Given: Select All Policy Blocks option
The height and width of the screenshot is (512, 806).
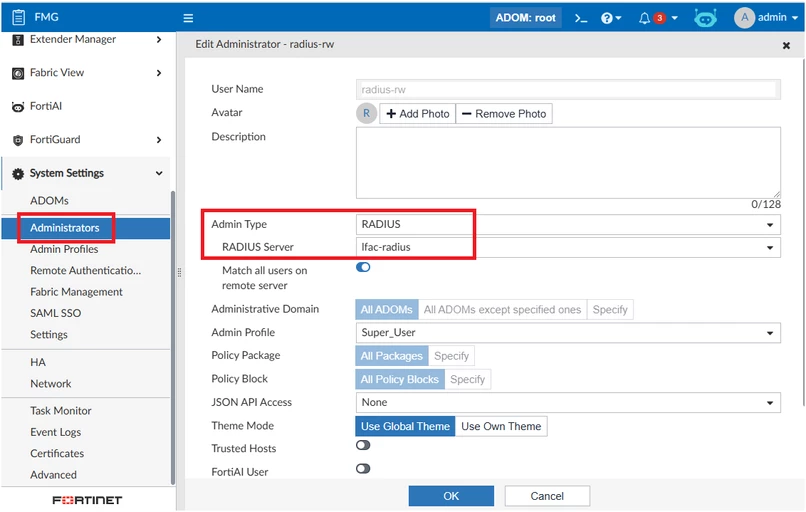Looking at the screenshot, I should tap(399, 379).
